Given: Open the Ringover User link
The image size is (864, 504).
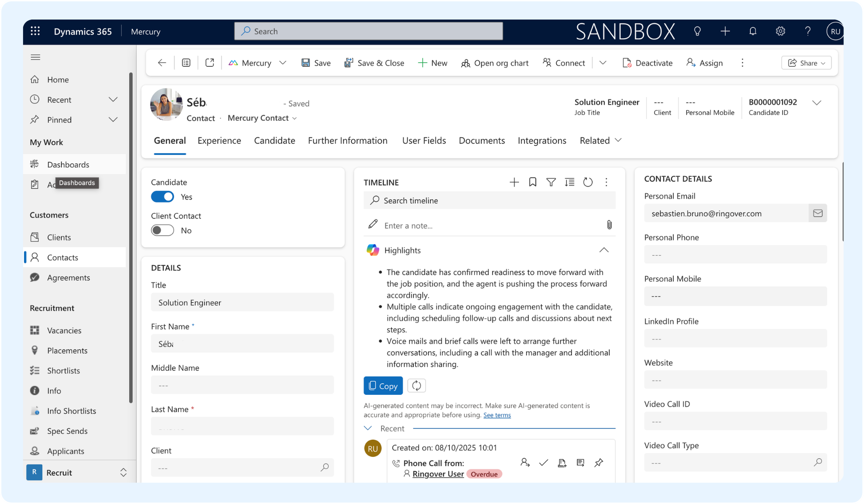Looking at the screenshot, I should tap(438, 474).
